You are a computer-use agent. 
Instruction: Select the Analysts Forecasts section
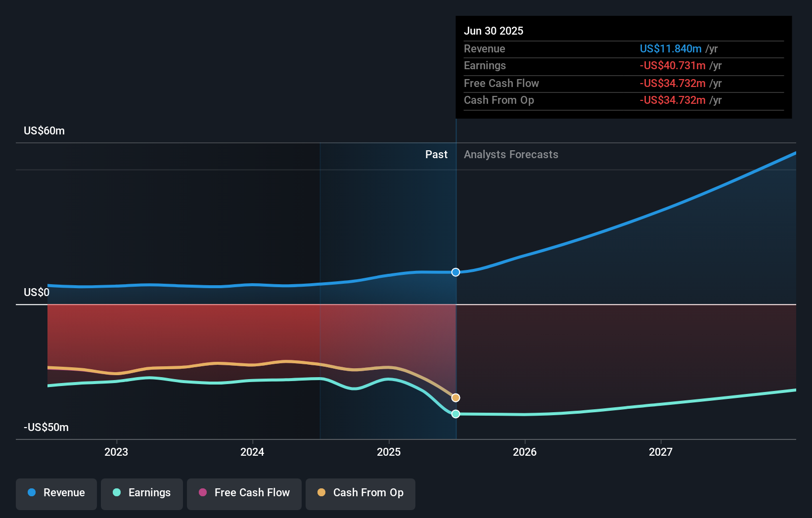[511, 154]
